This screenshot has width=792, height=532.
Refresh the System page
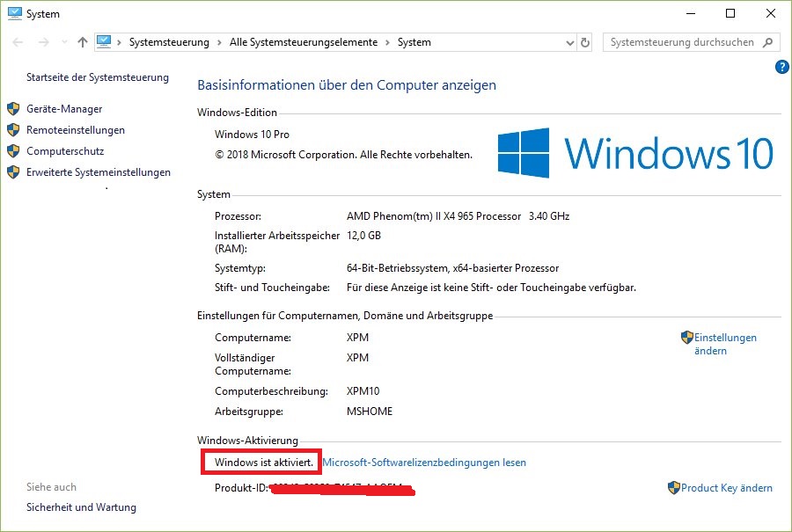[x=585, y=42]
